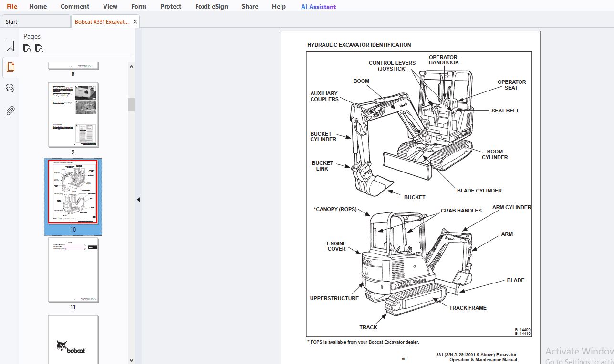Switch to the Start tab

coord(36,21)
